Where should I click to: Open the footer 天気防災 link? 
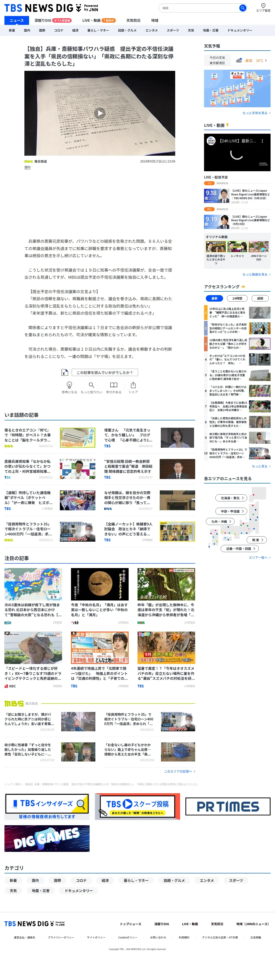click(217, 924)
